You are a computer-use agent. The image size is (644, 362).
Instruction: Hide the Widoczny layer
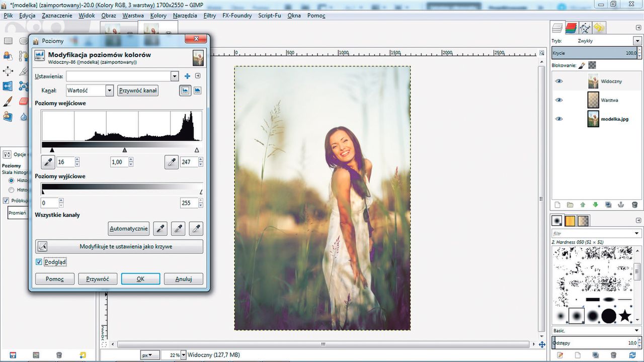click(x=559, y=81)
